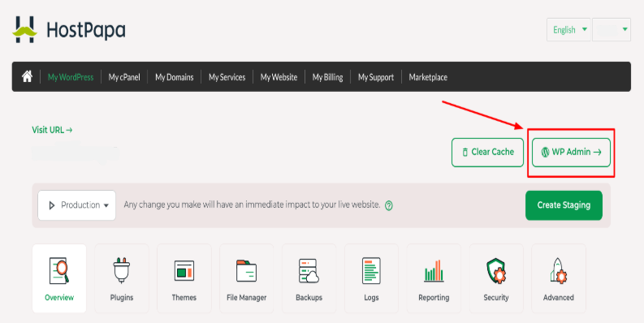Click the Create Staging button
The height and width of the screenshot is (323, 644).
tap(564, 205)
